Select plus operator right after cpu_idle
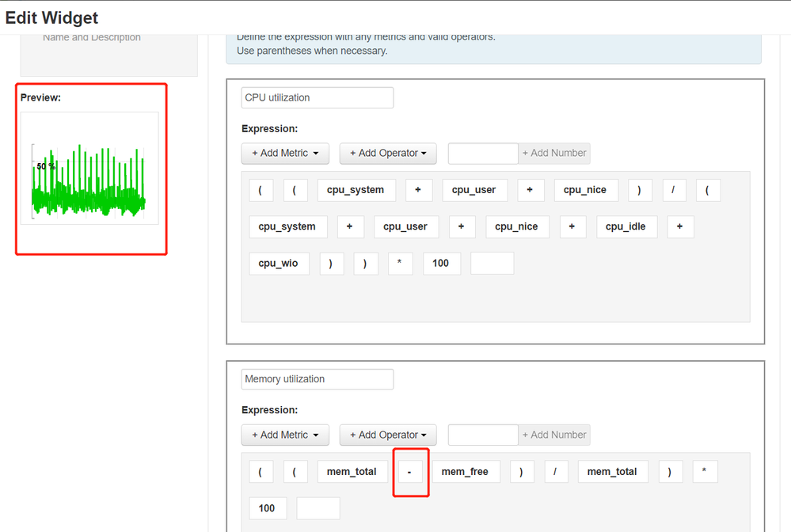Image resolution: width=791 pixels, height=532 pixels. 680,227
